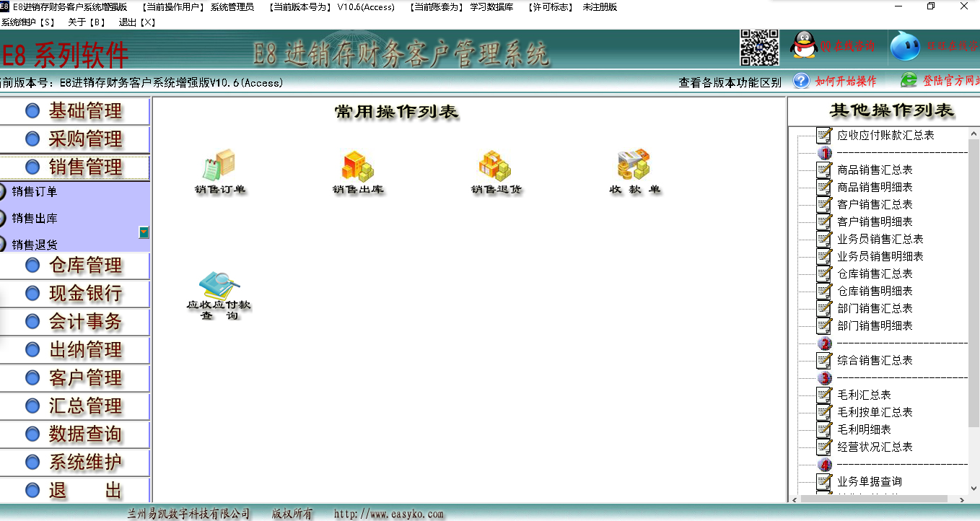This screenshot has width=980, height=521.
Task: Click report icon beside 业务员销售汇总表
Action: point(824,239)
